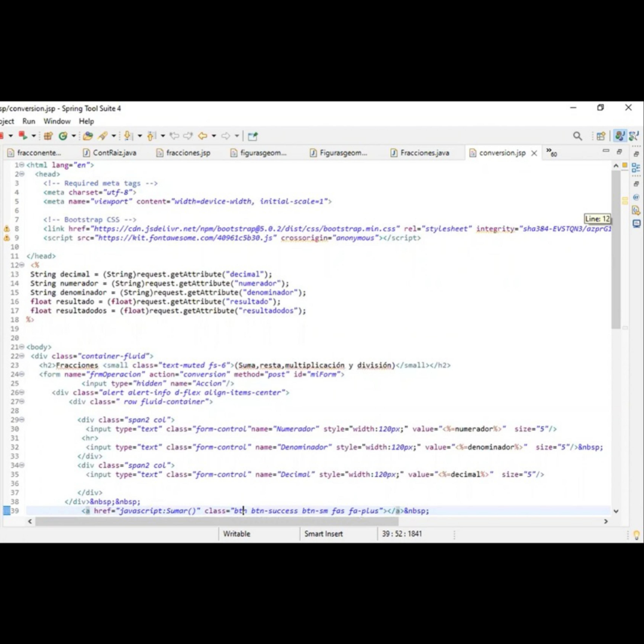The image size is (644, 644).
Task: Minimize the editor area
Action: coord(606,151)
